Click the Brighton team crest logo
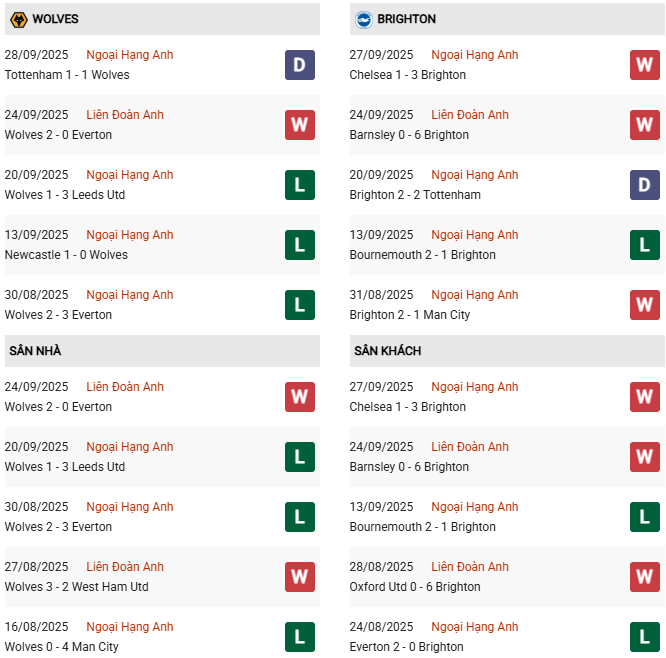Image resolution: width=666 pixels, height=658 pixels. click(x=363, y=19)
